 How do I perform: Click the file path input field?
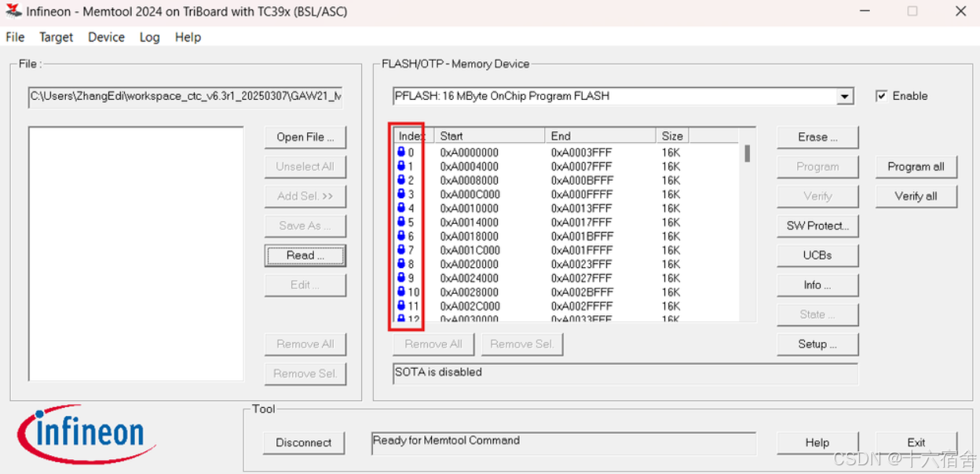click(185, 97)
